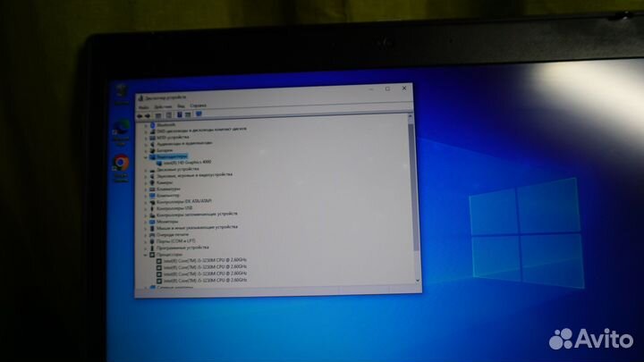Close the Device Manager window
This screenshot has height=362, width=644.
point(404,88)
